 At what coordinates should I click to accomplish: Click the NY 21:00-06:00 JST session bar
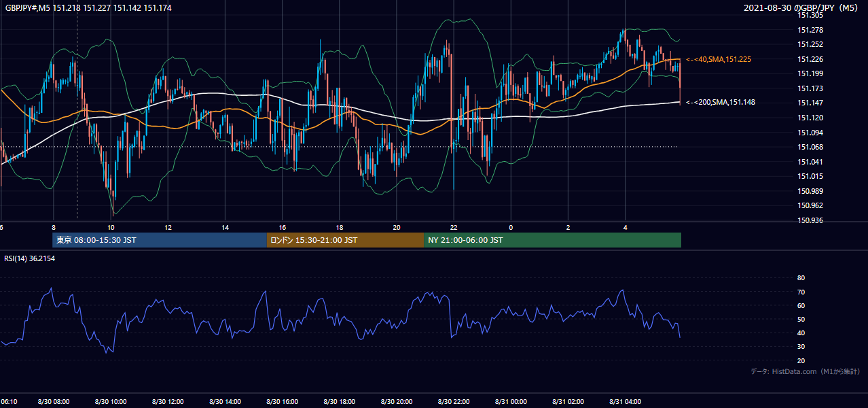click(552, 240)
